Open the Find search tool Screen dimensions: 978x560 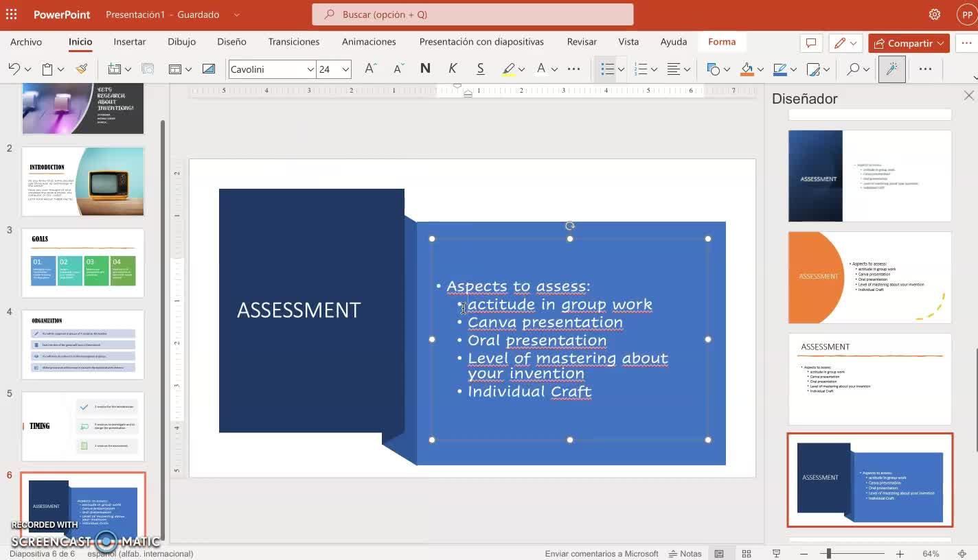(853, 69)
